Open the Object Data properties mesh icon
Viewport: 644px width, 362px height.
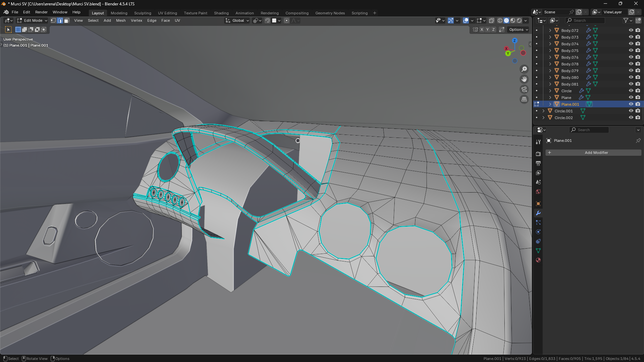pos(538,251)
